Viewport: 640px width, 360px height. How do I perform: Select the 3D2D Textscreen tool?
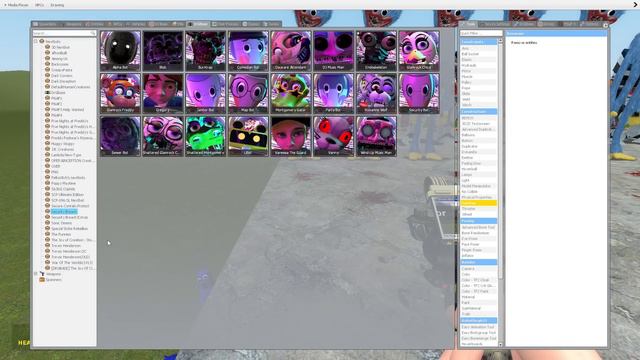pyautogui.click(x=478, y=124)
